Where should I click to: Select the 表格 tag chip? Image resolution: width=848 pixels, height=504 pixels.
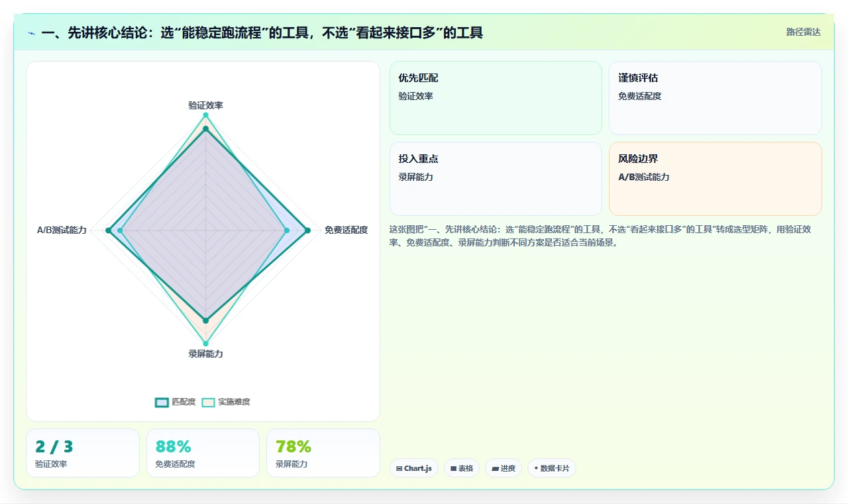462,468
